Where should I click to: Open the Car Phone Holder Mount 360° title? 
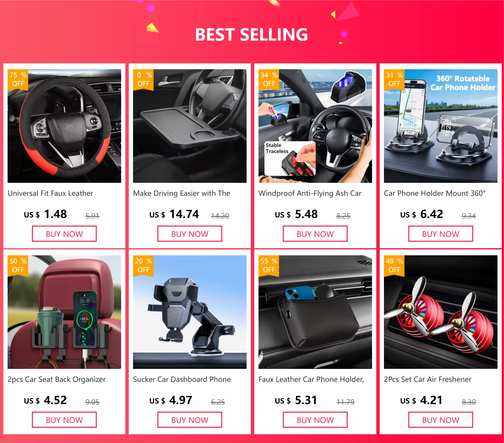pyautogui.click(x=435, y=193)
